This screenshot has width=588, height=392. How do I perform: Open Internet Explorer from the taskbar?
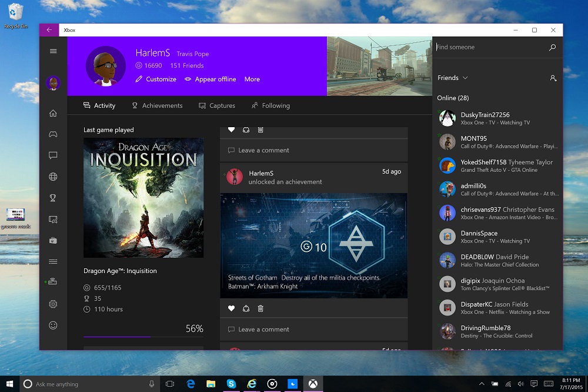tap(252, 384)
